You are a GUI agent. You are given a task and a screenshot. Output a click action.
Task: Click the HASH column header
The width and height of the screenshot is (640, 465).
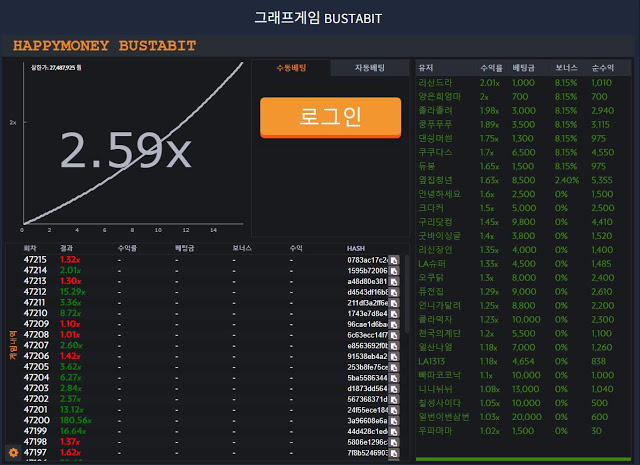coord(356,248)
